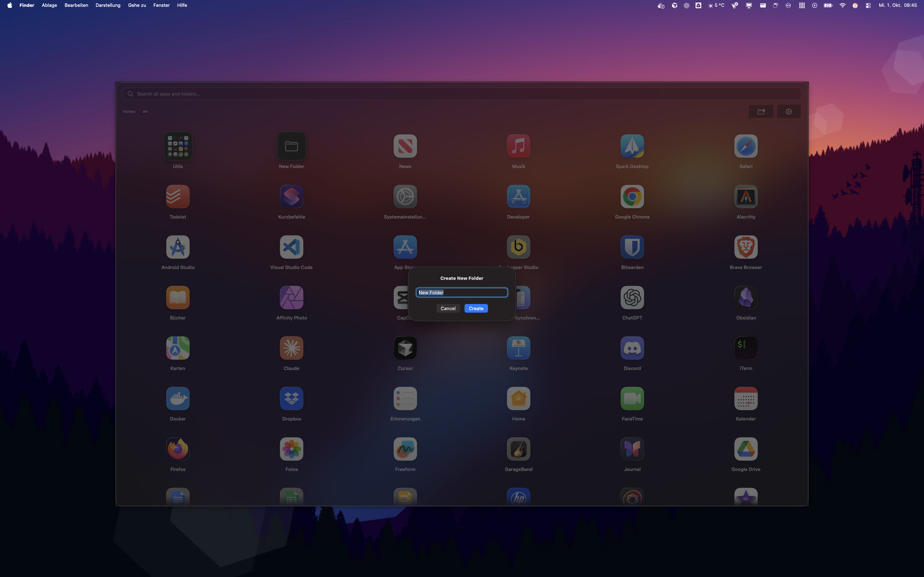Screen dimensions: 924x577
Task: Click the Create button in dialog
Action: 476,308
